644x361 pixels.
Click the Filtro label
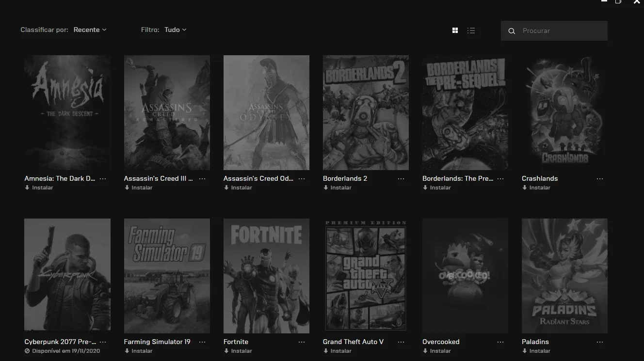click(150, 30)
